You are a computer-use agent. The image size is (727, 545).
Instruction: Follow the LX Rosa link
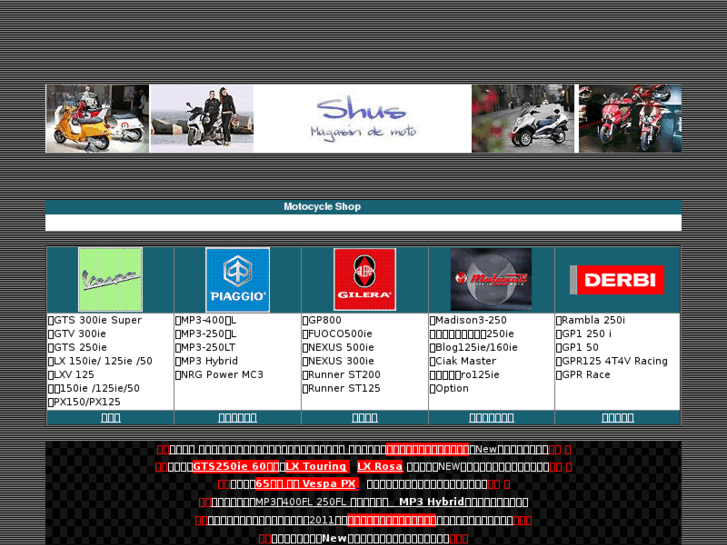pos(380,467)
